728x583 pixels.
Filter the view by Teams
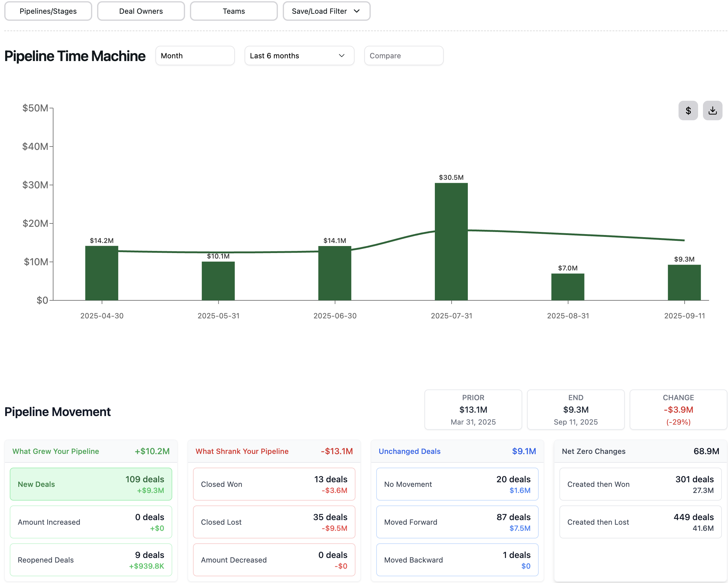point(234,11)
